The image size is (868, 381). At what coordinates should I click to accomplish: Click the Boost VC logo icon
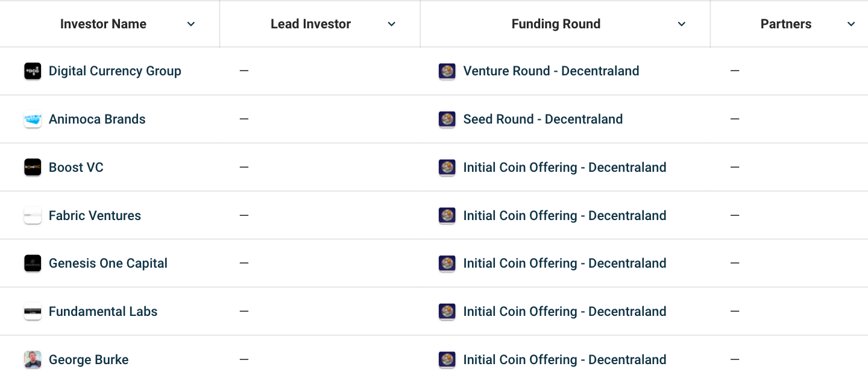tap(33, 168)
